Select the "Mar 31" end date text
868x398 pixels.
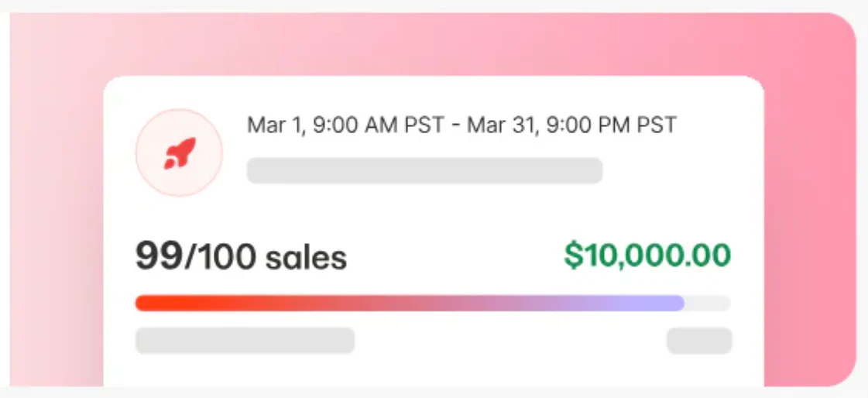click(497, 125)
